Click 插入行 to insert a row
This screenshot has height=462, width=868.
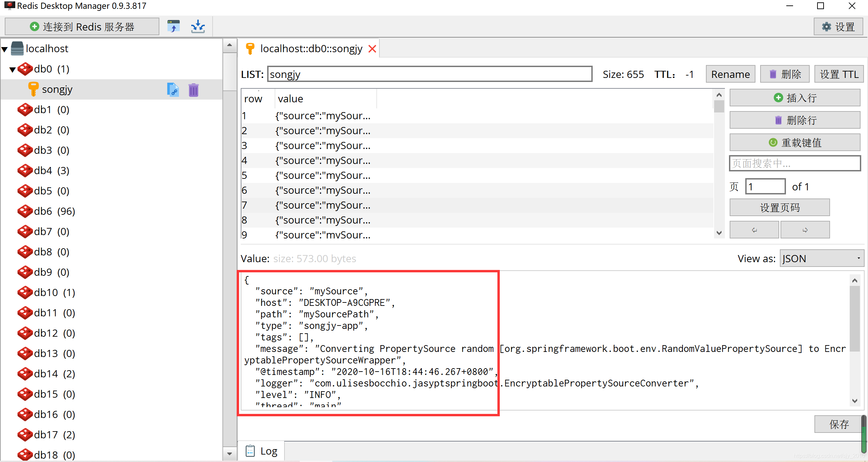pos(794,98)
